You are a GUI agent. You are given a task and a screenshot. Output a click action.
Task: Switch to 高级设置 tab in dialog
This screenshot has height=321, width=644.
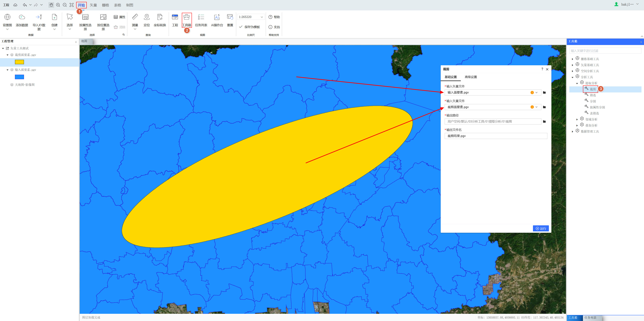(471, 77)
